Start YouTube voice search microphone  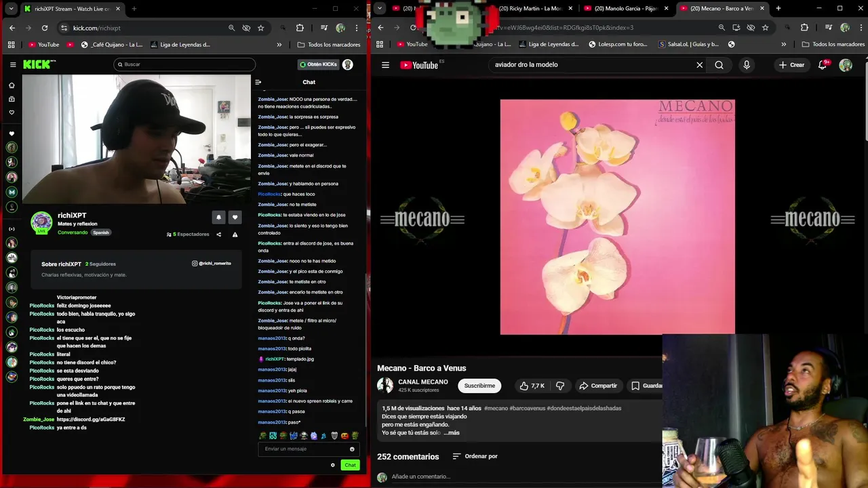pos(747,65)
